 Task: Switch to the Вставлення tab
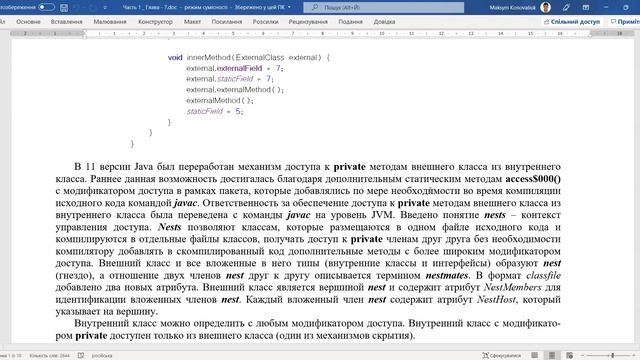point(67,22)
